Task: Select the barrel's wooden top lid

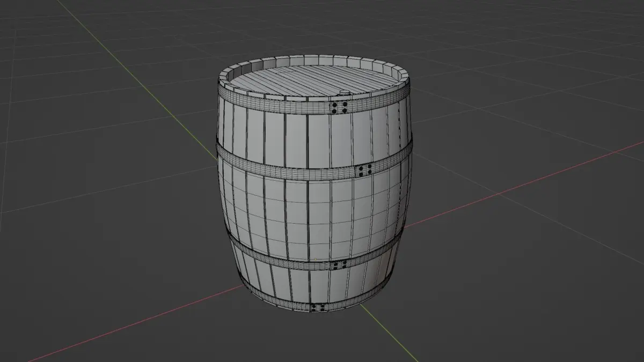Action: [x=313, y=82]
